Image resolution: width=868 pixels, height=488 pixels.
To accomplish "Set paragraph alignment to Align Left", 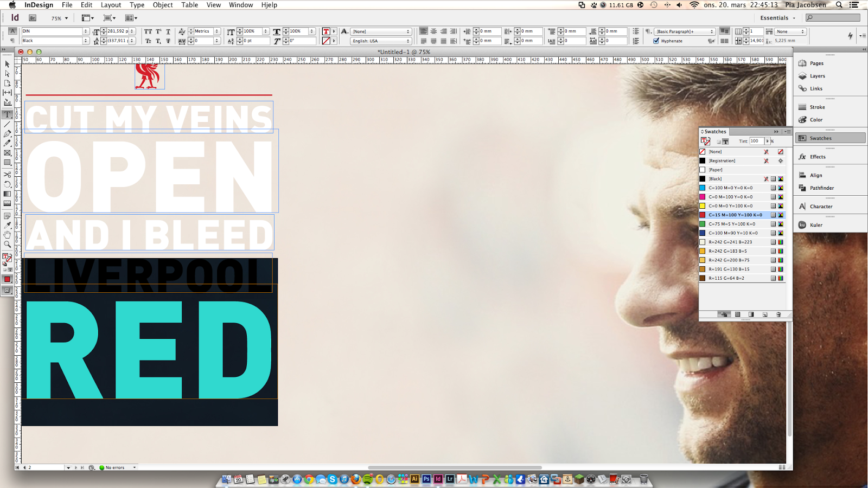I will click(x=423, y=31).
